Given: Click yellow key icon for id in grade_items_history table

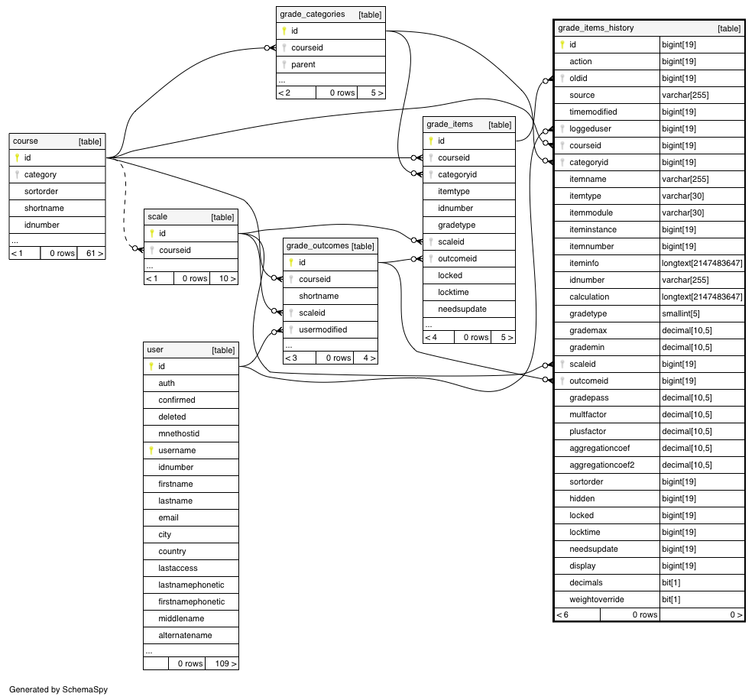Looking at the screenshot, I should pyautogui.click(x=562, y=45).
